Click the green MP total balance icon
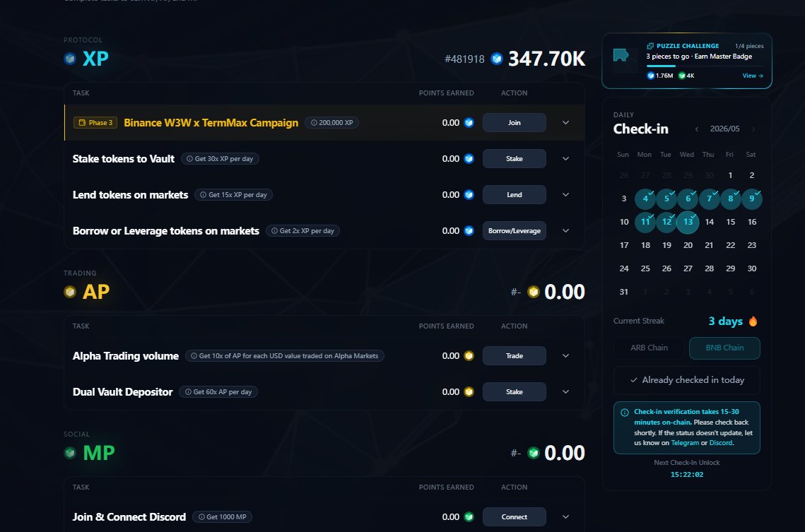805x532 pixels. click(x=534, y=453)
